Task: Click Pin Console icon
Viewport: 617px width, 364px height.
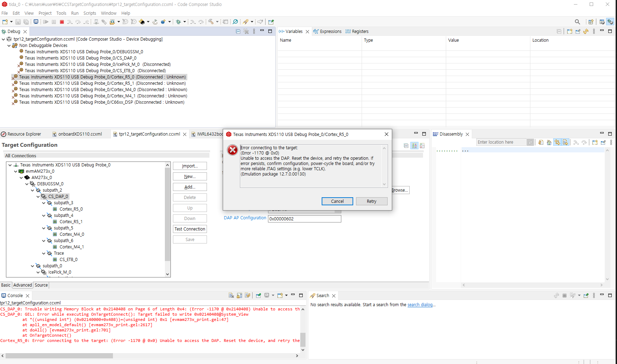Action: [x=258, y=296]
